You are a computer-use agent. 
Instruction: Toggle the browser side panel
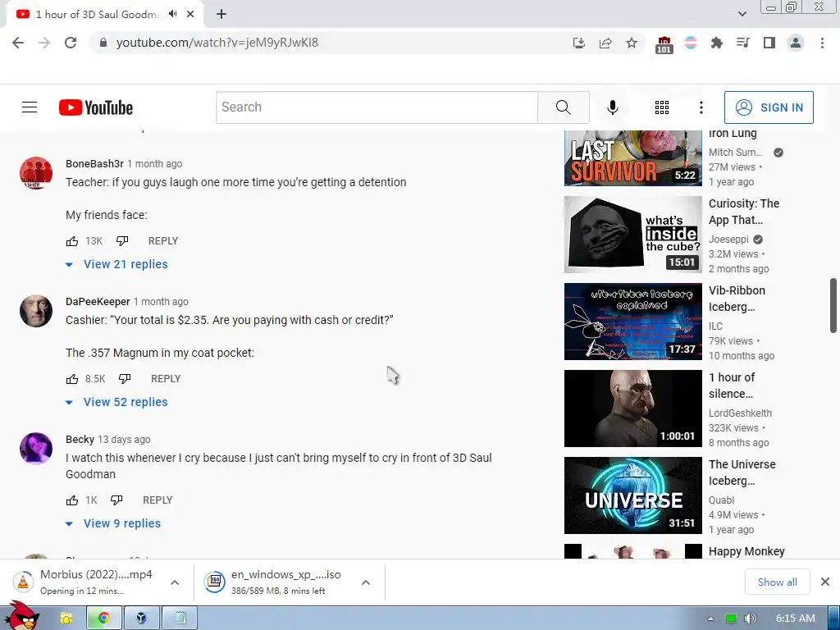pos(769,43)
